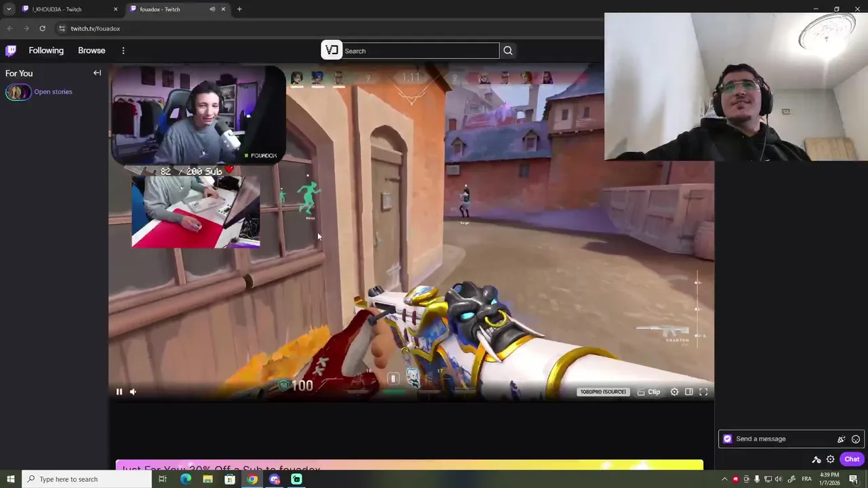This screenshot has height=488, width=868.
Task: Pause the Twitch stream playback
Action: tap(119, 392)
